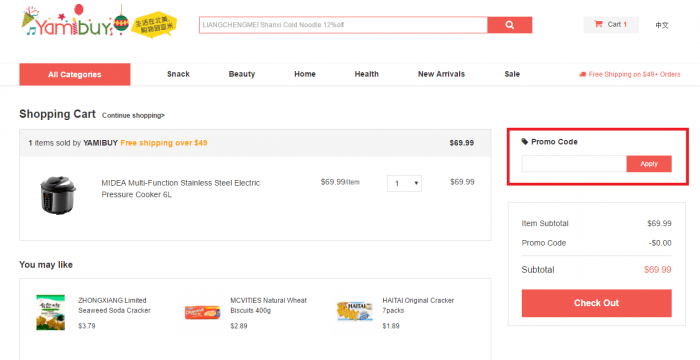The image size is (700, 360).
Task: Click the Shopping Cart heading
Action: click(x=57, y=114)
